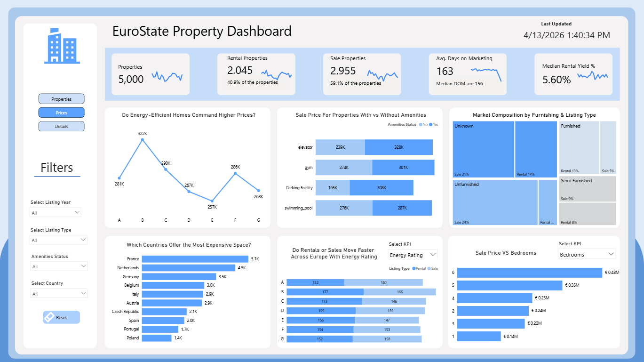
Task: Select the Semi-Furnished Rental 8% treemap tile
Action: pos(588,214)
